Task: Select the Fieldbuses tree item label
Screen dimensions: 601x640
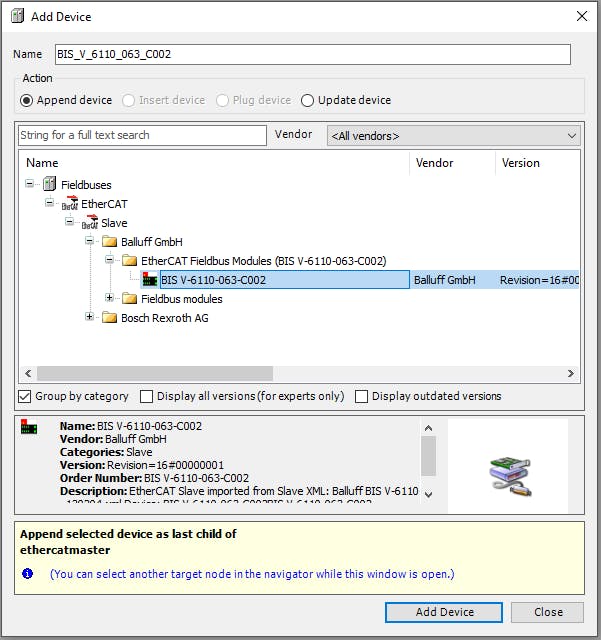Action: [86, 185]
